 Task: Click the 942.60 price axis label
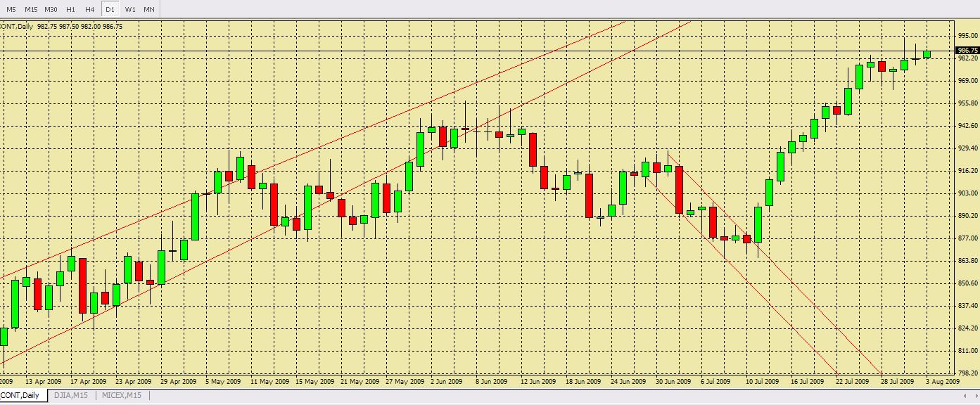coord(967,126)
